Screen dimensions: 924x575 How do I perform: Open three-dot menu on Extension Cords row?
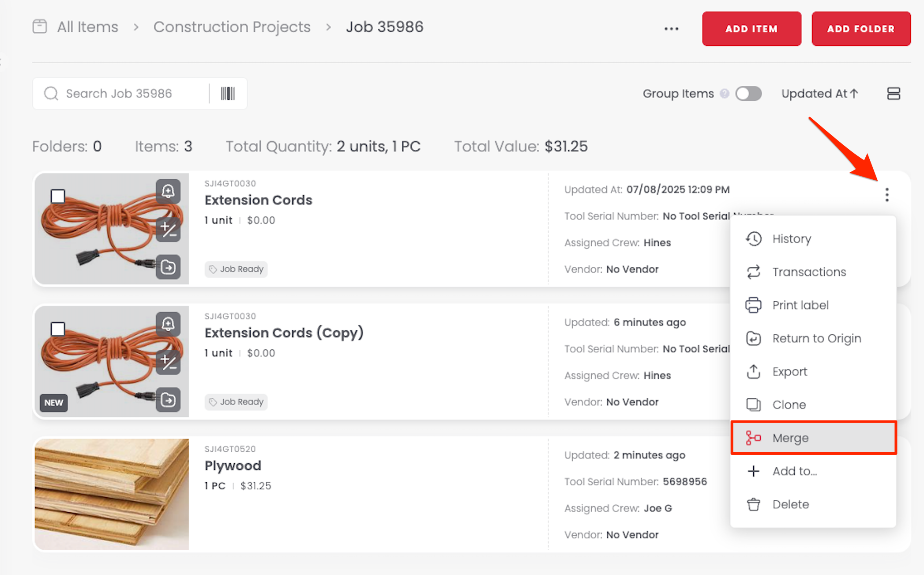tap(886, 195)
